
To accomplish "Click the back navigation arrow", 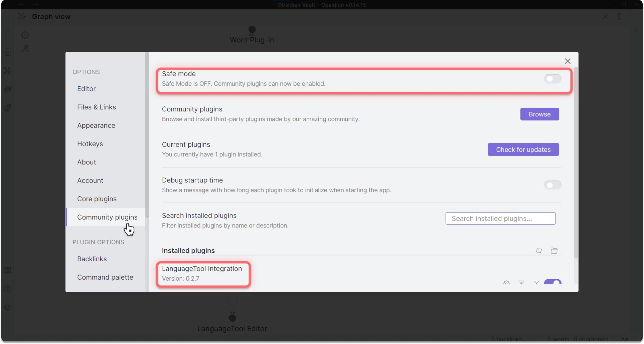I will pos(21,5).
